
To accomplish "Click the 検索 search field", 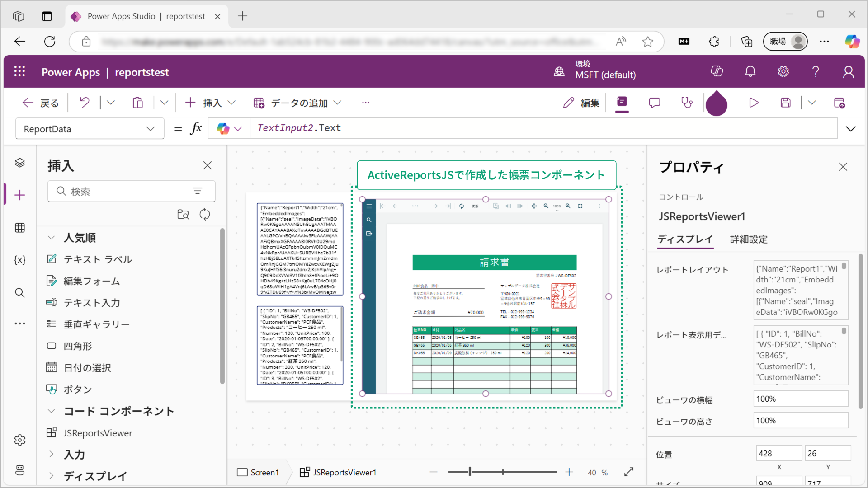I will (131, 191).
